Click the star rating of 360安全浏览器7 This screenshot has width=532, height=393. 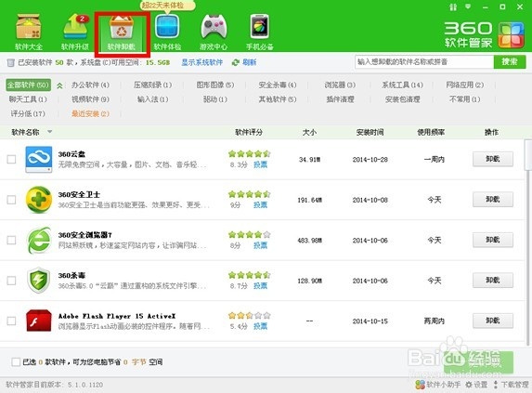250,235
